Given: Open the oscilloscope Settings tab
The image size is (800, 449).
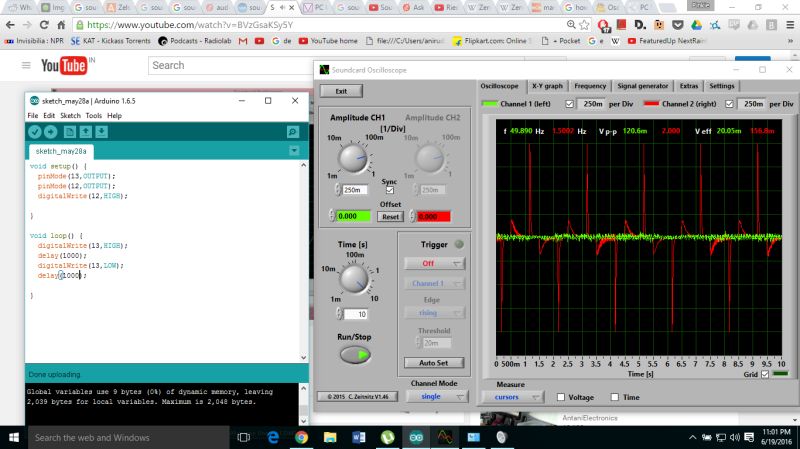Looking at the screenshot, I should coord(721,86).
